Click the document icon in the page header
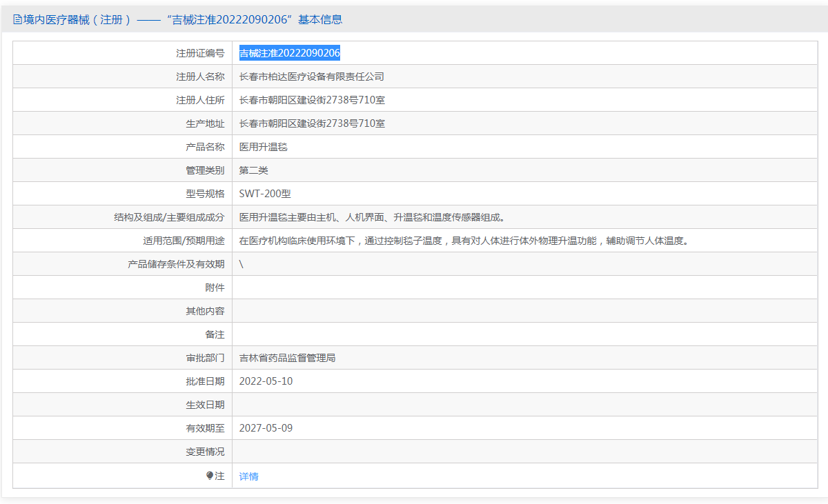This screenshot has height=504, width=828. (x=18, y=19)
